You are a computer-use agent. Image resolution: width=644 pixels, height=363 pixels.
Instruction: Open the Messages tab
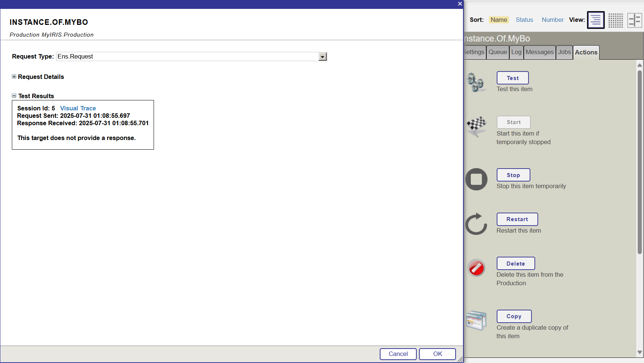pyautogui.click(x=539, y=52)
